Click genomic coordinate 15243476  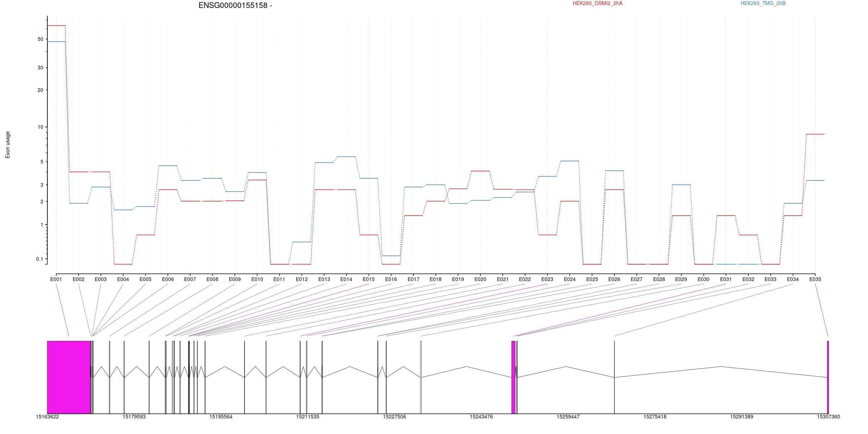481,417
